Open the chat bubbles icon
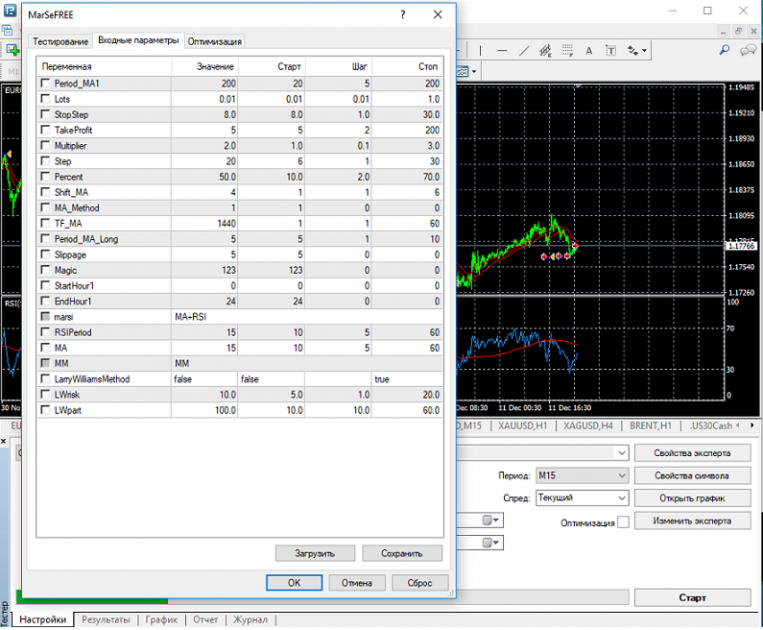The height and width of the screenshot is (630, 763). tap(748, 50)
